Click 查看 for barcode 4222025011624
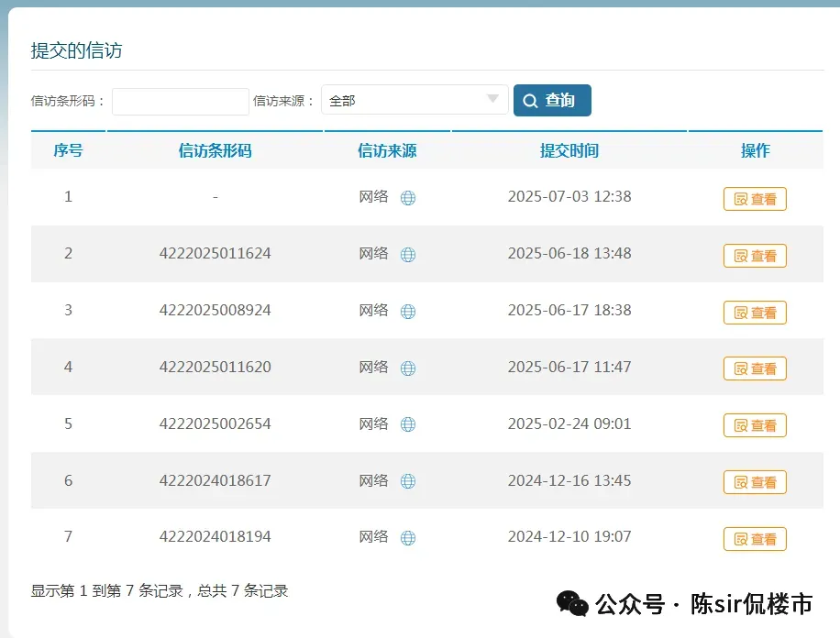Viewport: 840px width, 638px height. pos(755,256)
